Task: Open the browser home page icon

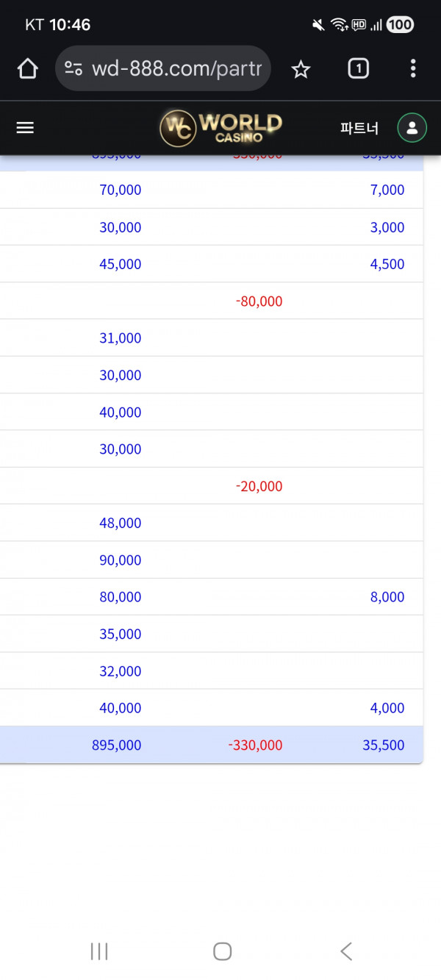Action: 27,69
